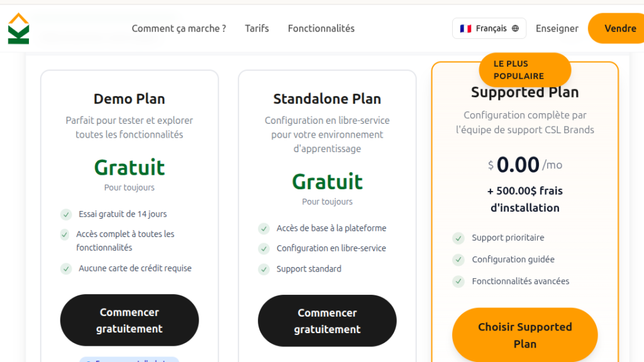Click the French flag icon

coord(465,28)
